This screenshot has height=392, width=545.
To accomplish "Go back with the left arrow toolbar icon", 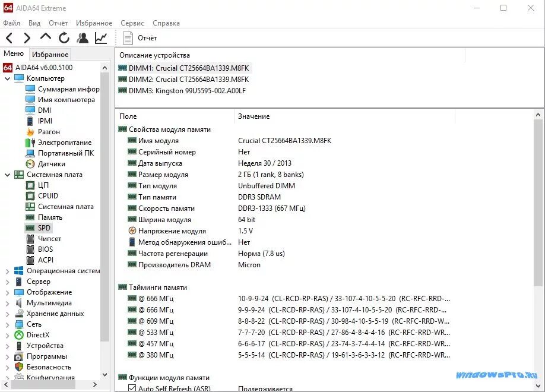I will point(9,37).
